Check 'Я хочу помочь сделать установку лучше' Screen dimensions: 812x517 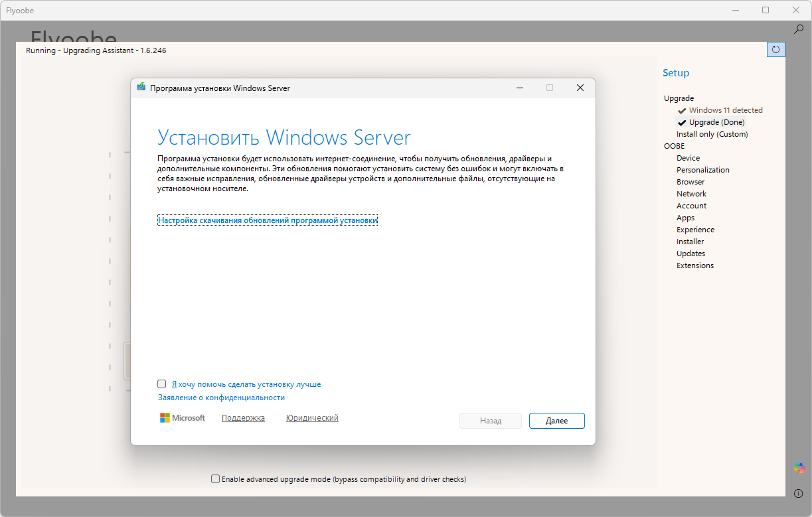coord(161,384)
